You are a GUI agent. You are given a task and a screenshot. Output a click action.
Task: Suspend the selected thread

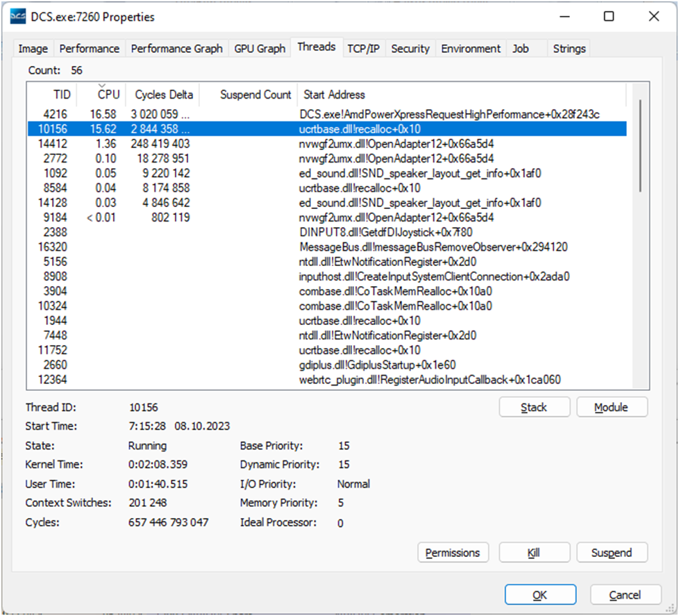coord(612,553)
